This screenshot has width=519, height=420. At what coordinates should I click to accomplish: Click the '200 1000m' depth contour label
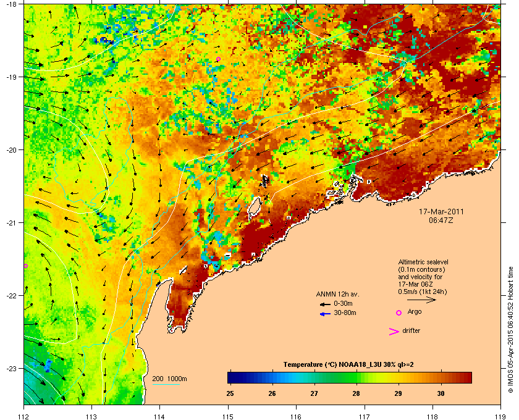(169, 379)
